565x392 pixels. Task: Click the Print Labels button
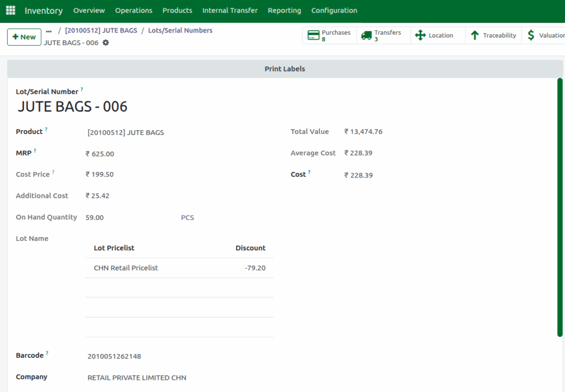coord(284,68)
